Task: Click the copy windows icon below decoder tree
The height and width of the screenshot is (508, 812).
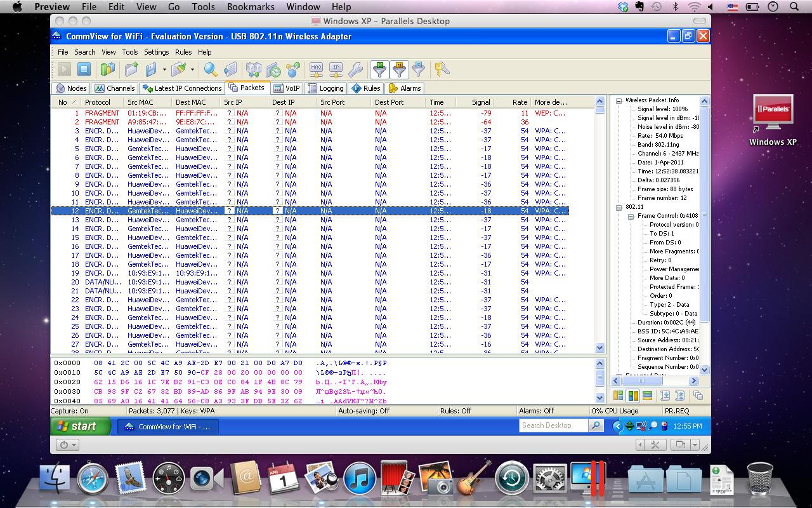Action: click(x=698, y=396)
